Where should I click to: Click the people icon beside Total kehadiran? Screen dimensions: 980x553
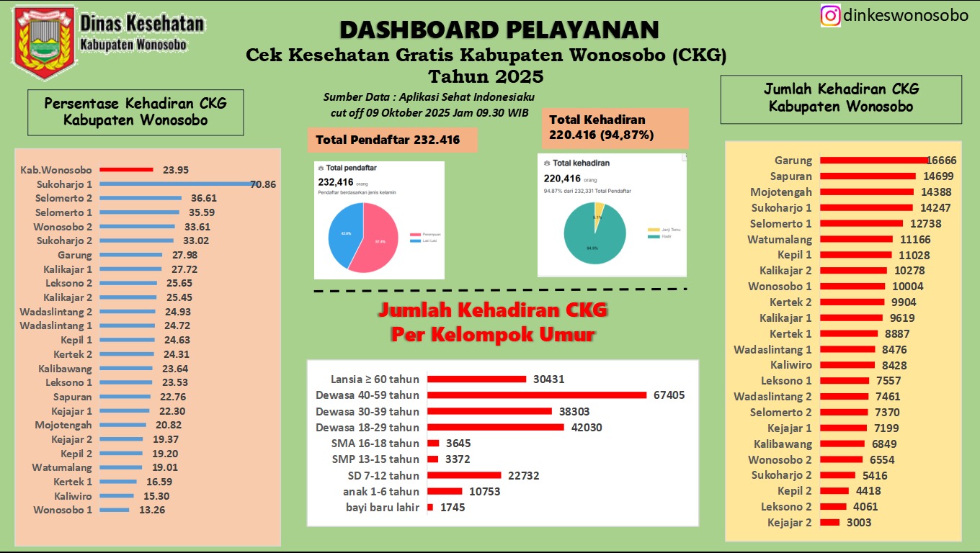(x=546, y=163)
